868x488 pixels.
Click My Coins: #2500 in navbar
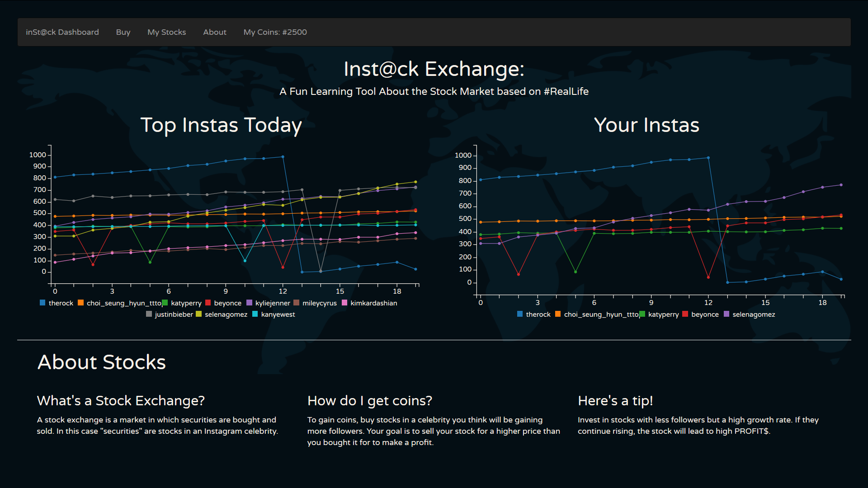tap(275, 32)
